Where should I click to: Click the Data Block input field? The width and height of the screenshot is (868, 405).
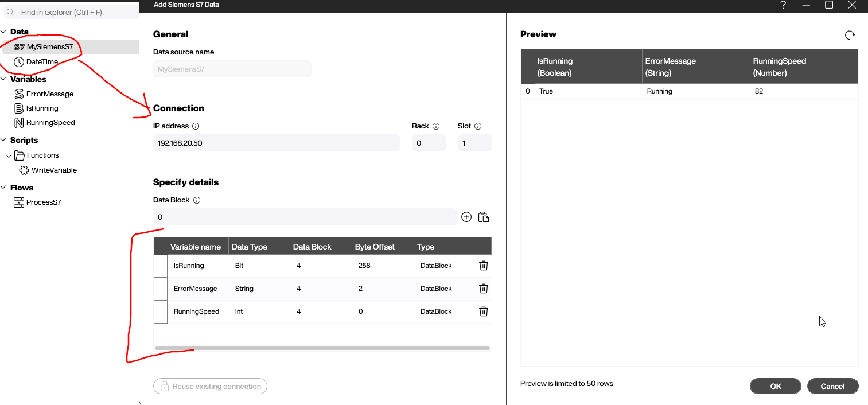point(305,217)
